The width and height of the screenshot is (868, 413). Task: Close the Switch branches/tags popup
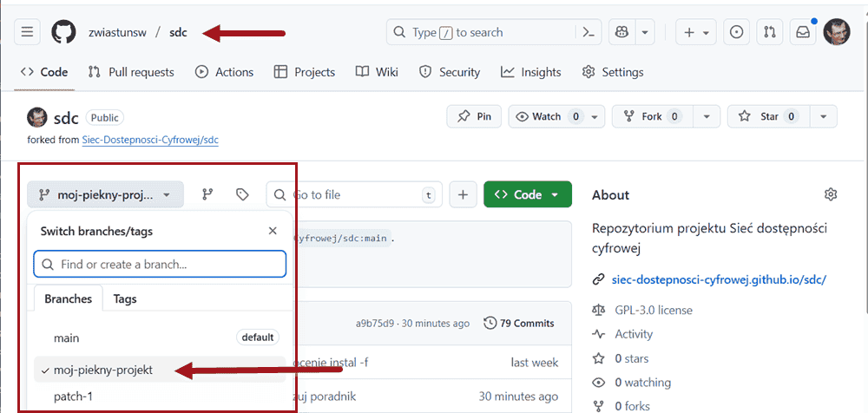tap(273, 231)
